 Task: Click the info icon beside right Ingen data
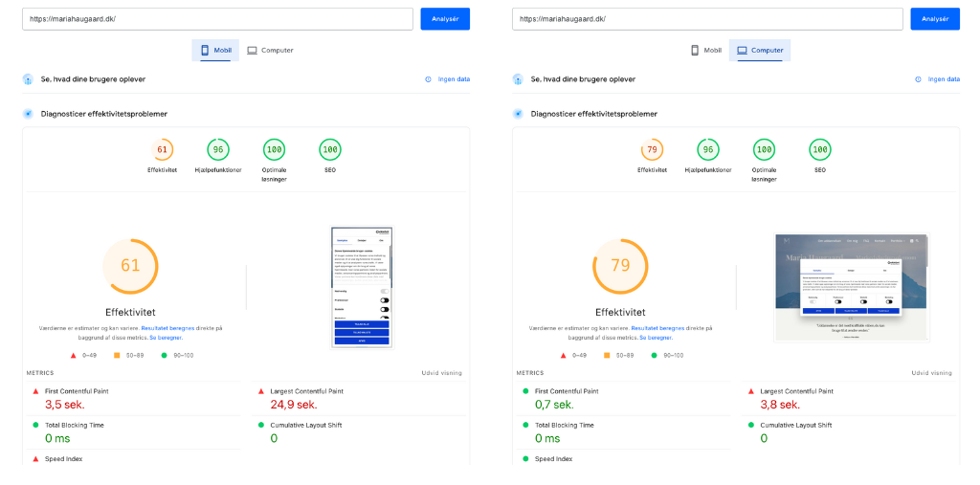(918, 79)
